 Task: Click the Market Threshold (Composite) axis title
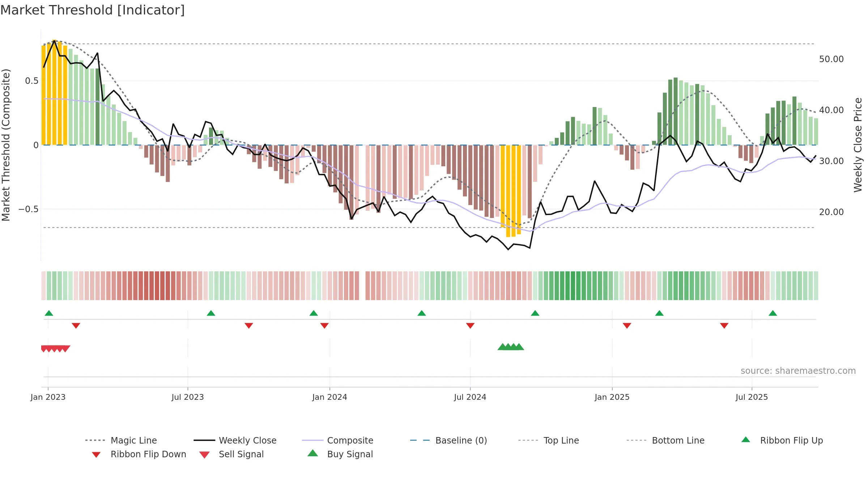[x=6, y=145]
